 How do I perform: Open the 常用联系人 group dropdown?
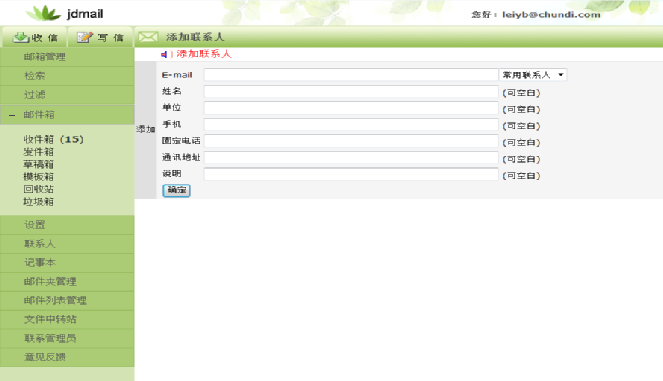point(533,75)
